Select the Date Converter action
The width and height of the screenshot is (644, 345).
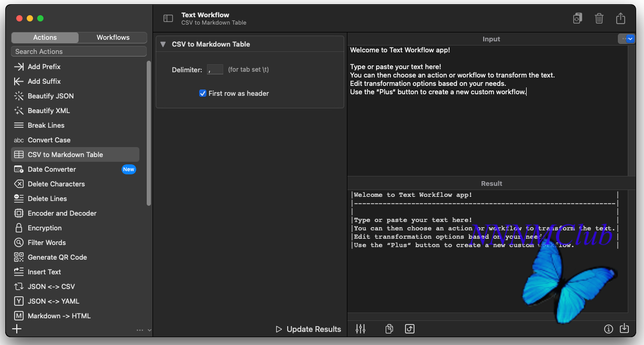75,169
